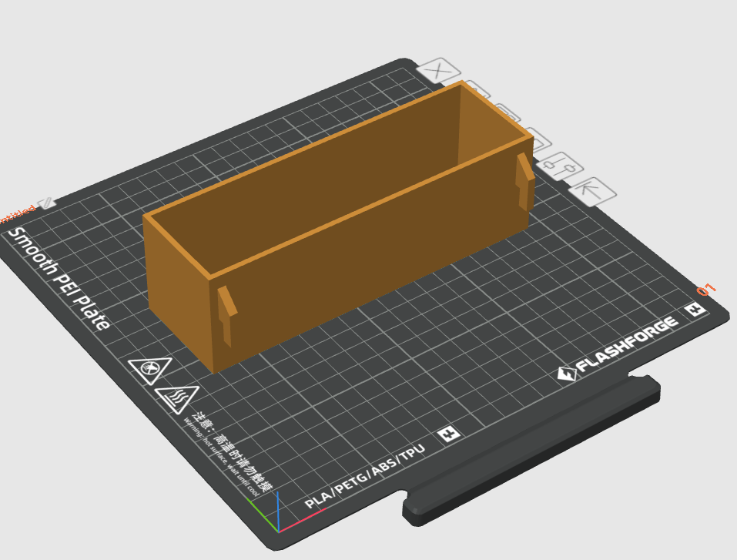This screenshot has width=737, height=560.
Task: Click the black handle tab on the plate
Action: 531,451
